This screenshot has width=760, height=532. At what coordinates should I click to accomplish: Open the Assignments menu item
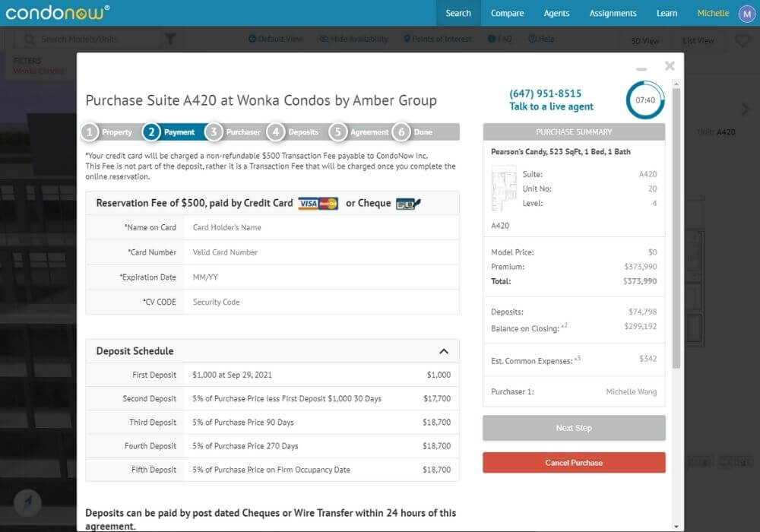pos(613,13)
